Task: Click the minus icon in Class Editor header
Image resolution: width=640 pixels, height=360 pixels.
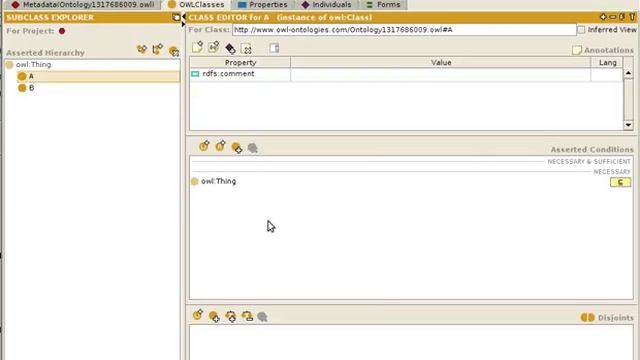Action: pyautogui.click(x=612, y=17)
